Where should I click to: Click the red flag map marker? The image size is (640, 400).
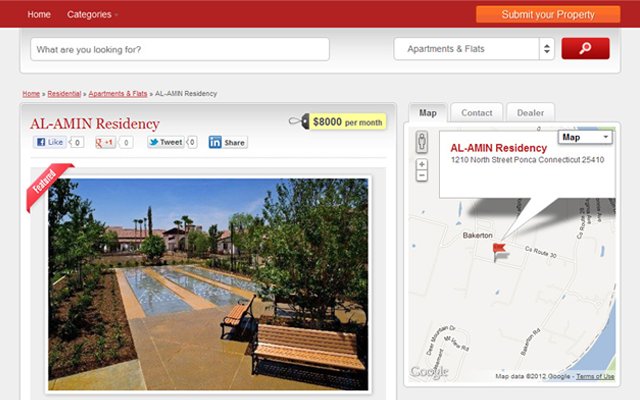coord(499,251)
